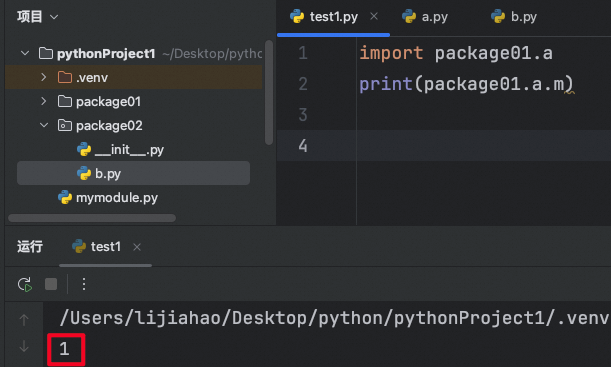Switch to the a.py editor tab
611x367 pixels.
pyautogui.click(x=425, y=17)
